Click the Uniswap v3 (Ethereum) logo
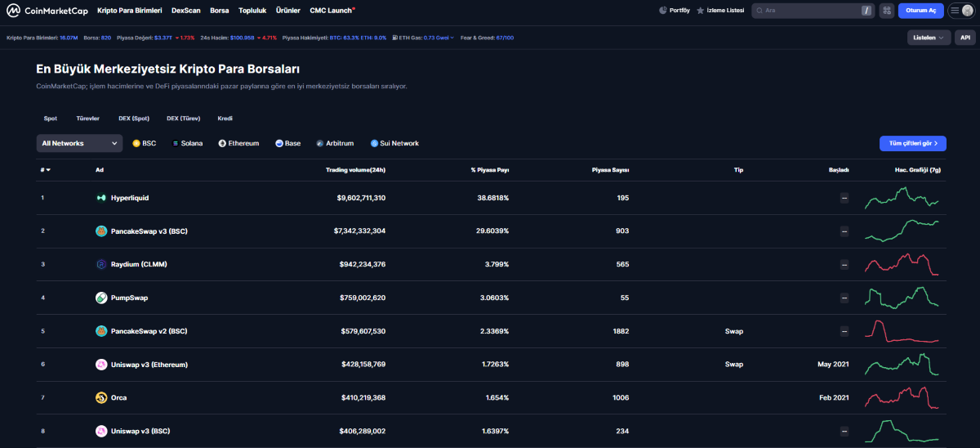 pos(101,365)
